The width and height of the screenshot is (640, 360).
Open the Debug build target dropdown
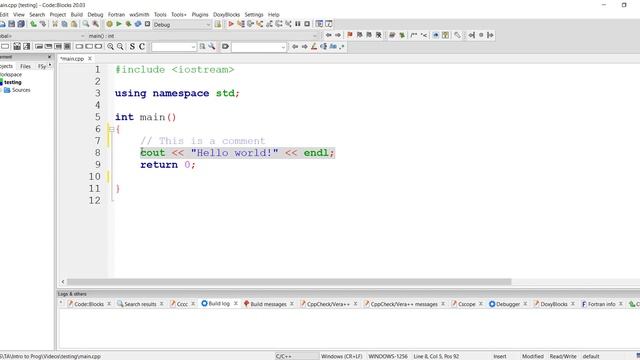tap(182, 24)
